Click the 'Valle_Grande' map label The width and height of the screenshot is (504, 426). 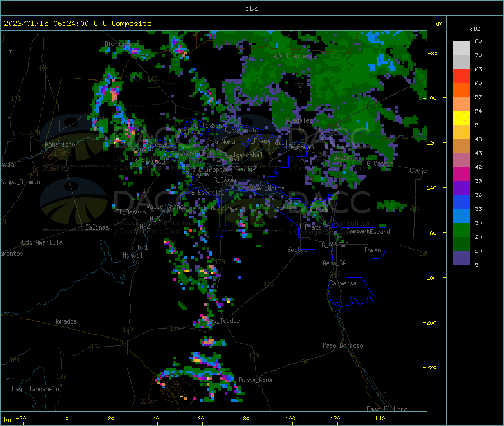[x=166, y=207]
